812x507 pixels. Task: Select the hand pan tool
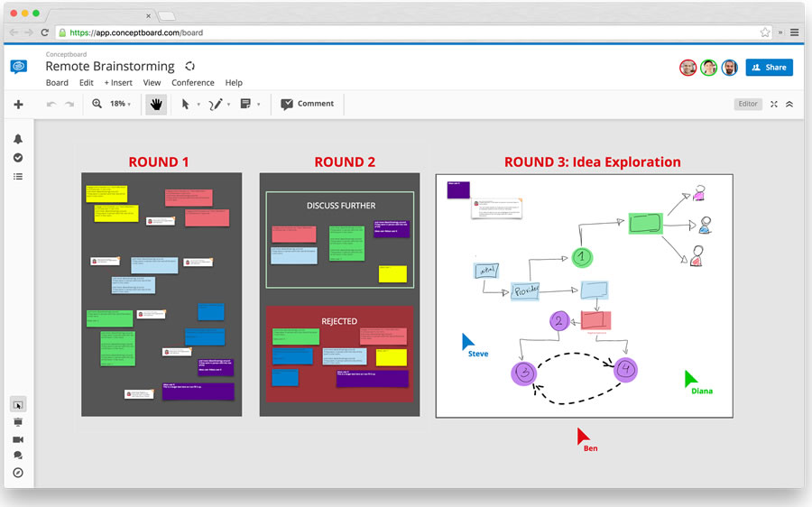pos(156,104)
